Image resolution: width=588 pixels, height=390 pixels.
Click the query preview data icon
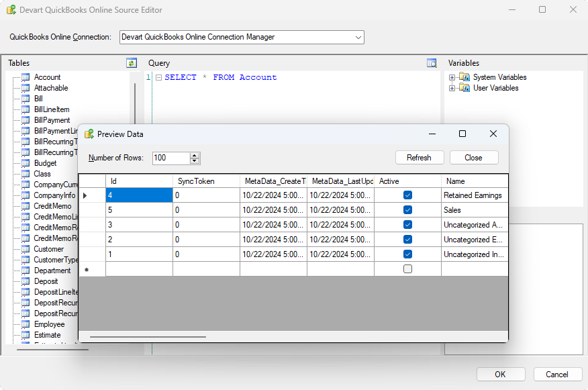tap(432, 63)
